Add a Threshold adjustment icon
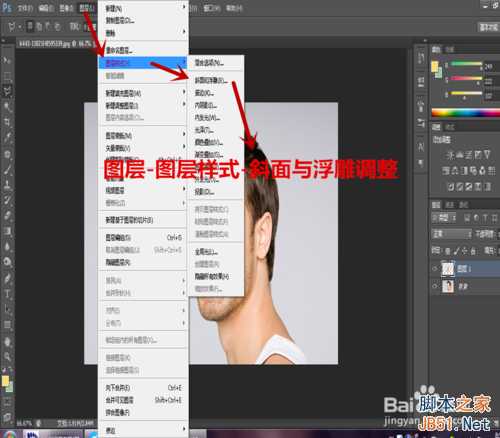This screenshot has width=500, height=438. pyautogui.click(x=469, y=187)
